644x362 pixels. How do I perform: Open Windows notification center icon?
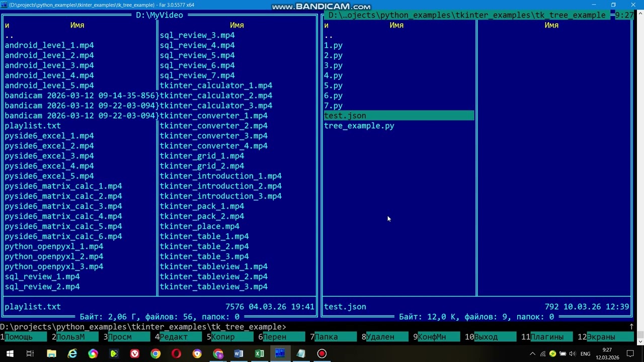pos(630,353)
